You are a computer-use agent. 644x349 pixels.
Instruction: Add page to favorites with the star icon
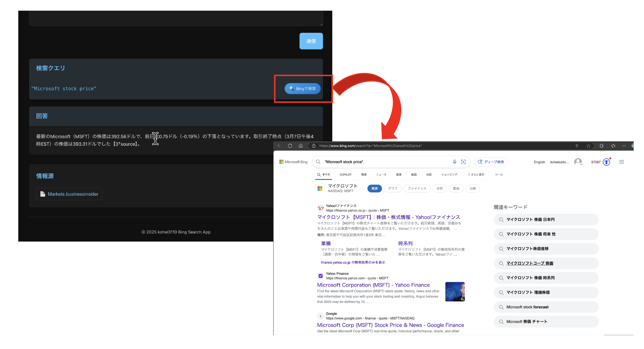tap(589, 146)
